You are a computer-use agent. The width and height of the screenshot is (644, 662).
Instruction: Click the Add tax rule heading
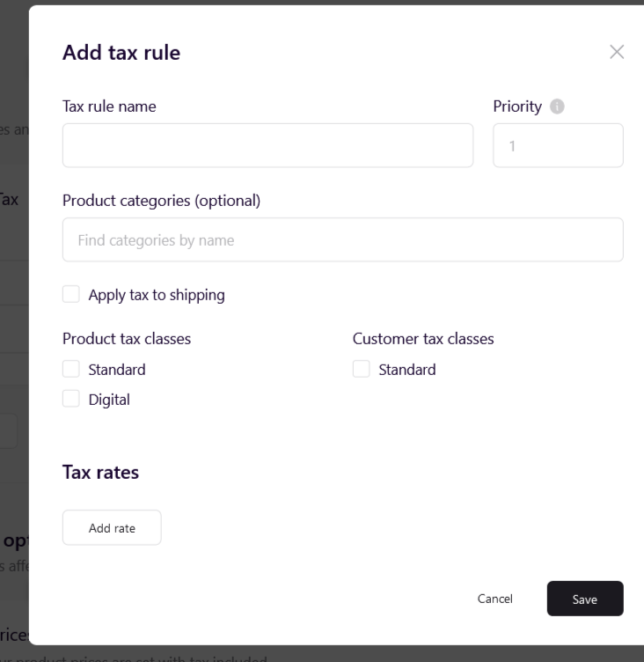121,53
